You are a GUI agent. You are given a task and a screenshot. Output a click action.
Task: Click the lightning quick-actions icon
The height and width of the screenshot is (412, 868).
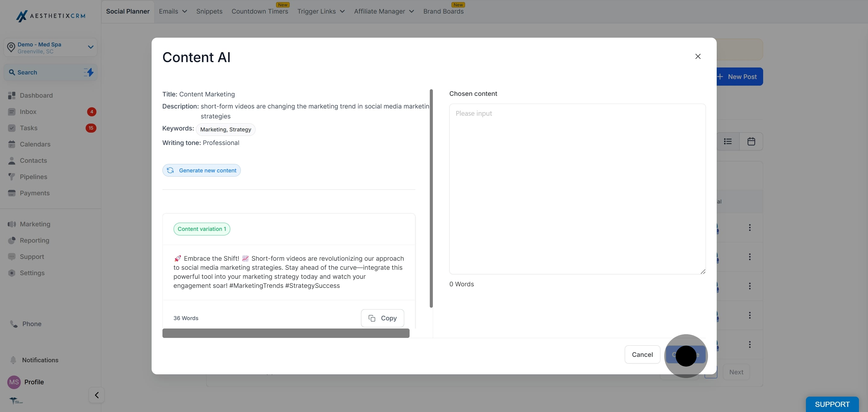(x=89, y=72)
